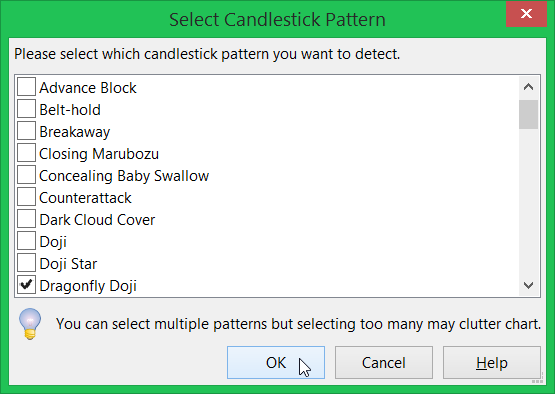The width and height of the screenshot is (555, 394).
Task: Uncheck the Dragonfly Doji checkbox
Action: tap(26, 285)
